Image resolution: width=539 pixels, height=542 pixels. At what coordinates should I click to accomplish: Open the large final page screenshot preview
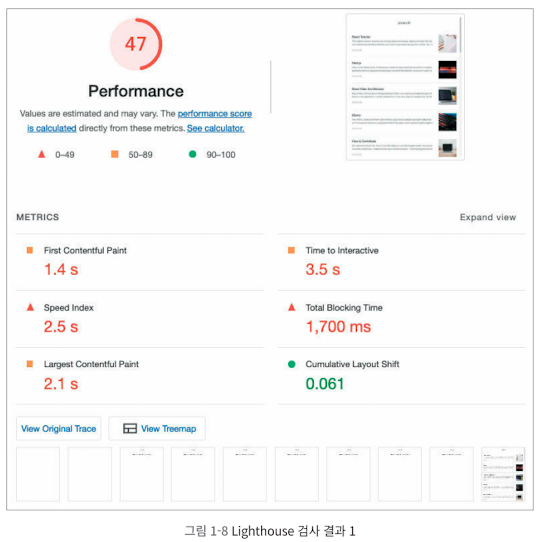(x=405, y=87)
